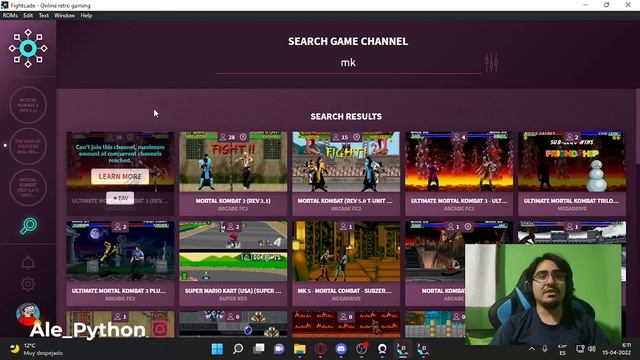The height and width of the screenshot is (360, 640).
Task: Click player count on Ultimate Mortal Kombat 3 - Ult...
Action: pos(459,137)
